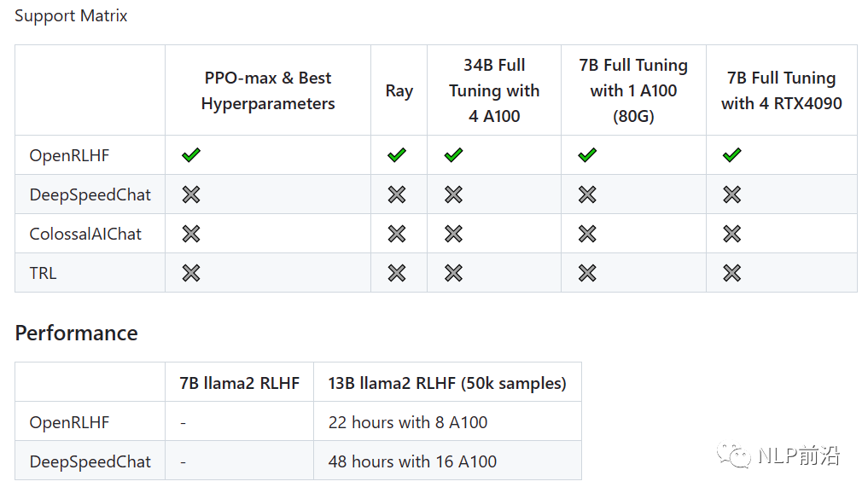Click DeepSpeedChat cross under 7B 1 A100 column
The height and width of the screenshot is (493, 868).
tap(587, 194)
